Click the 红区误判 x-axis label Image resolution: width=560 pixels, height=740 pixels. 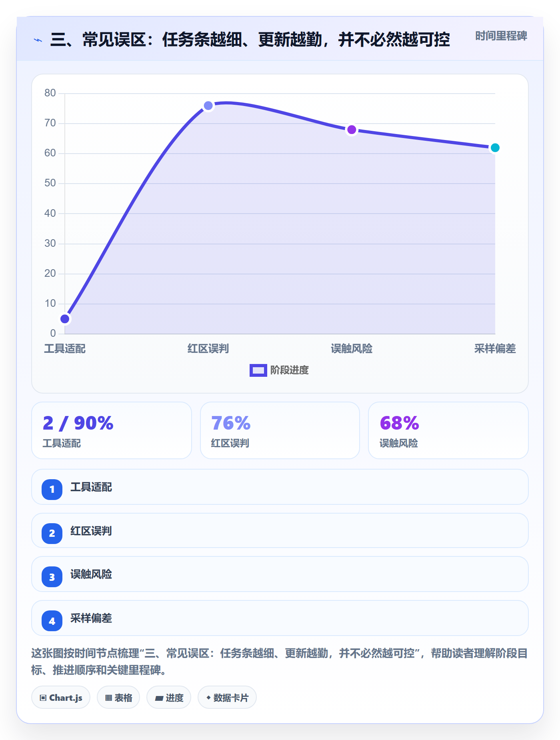click(208, 349)
